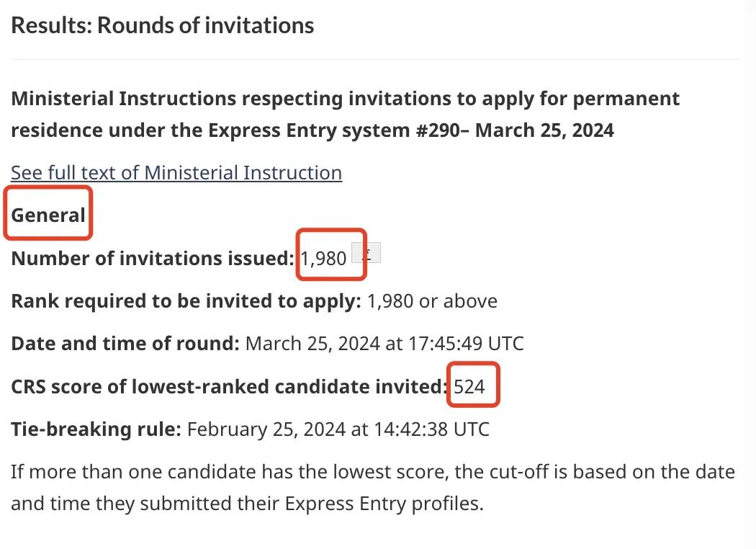Click the horizontal divider under the Results heading
The width and height of the screenshot is (756, 549).
376,60
